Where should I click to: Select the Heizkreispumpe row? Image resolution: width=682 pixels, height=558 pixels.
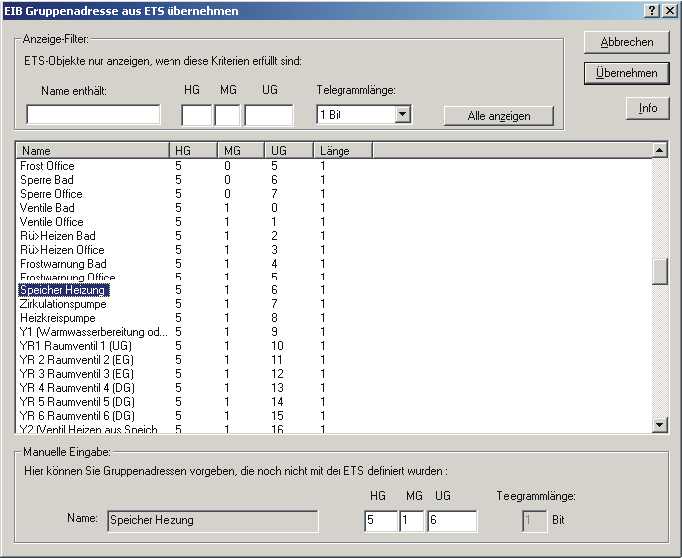coord(50,318)
